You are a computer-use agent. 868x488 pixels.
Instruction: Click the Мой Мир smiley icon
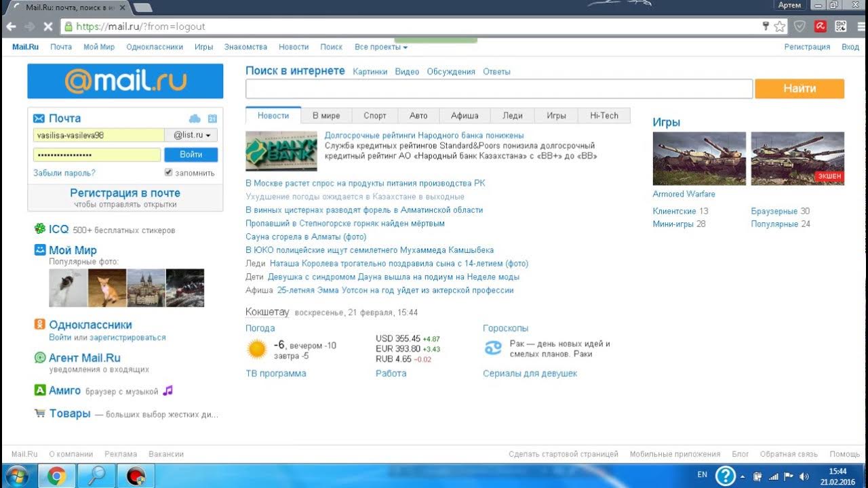[40, 250]
